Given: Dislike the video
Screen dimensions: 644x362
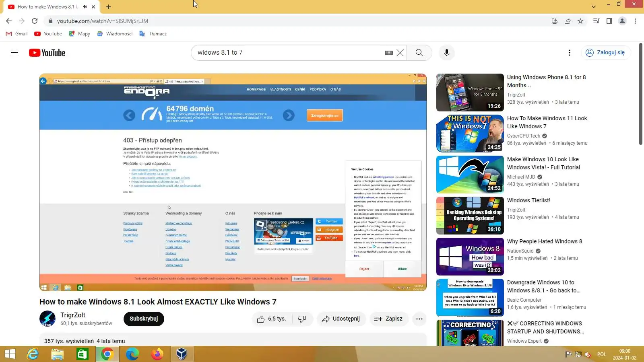Looking at the screenshot, I should point(303,319).
